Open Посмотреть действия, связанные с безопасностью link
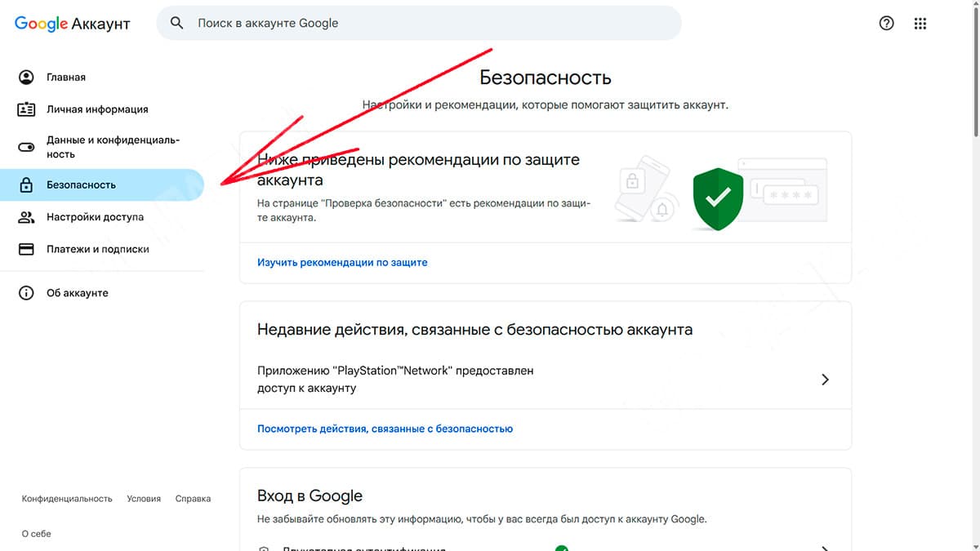 click(x=385, y=429)
